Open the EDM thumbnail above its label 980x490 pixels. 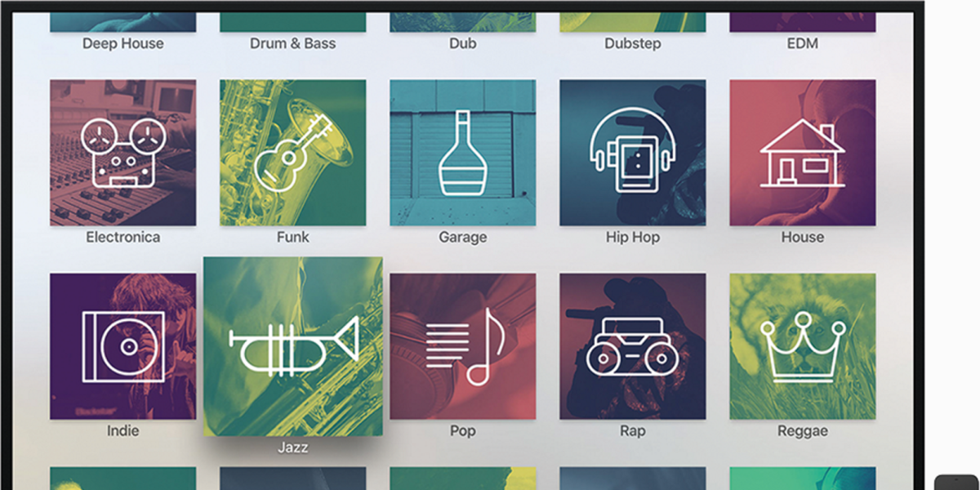click(803, 22)
